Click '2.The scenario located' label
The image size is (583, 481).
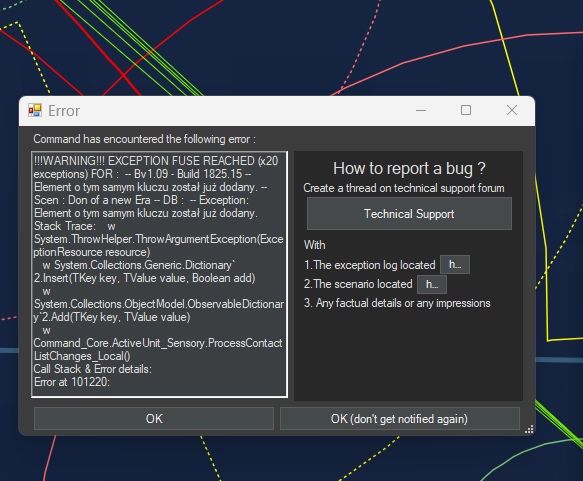(358, 284)
